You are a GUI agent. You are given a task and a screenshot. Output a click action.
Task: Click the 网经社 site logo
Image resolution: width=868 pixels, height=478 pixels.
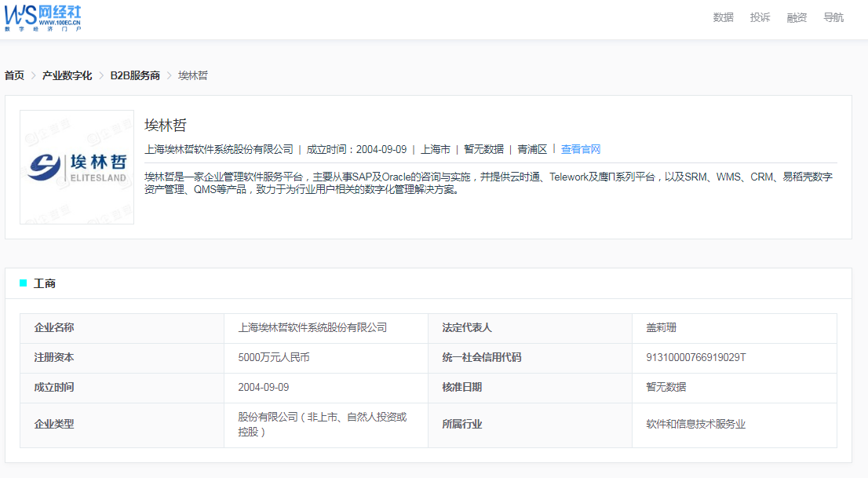42,18
